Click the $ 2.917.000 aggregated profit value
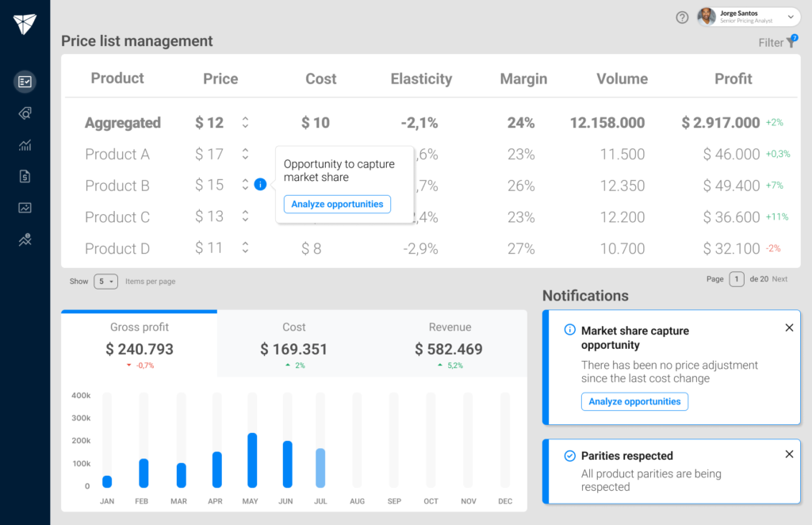The image size is (812, 525). click(x=720, y=123)
